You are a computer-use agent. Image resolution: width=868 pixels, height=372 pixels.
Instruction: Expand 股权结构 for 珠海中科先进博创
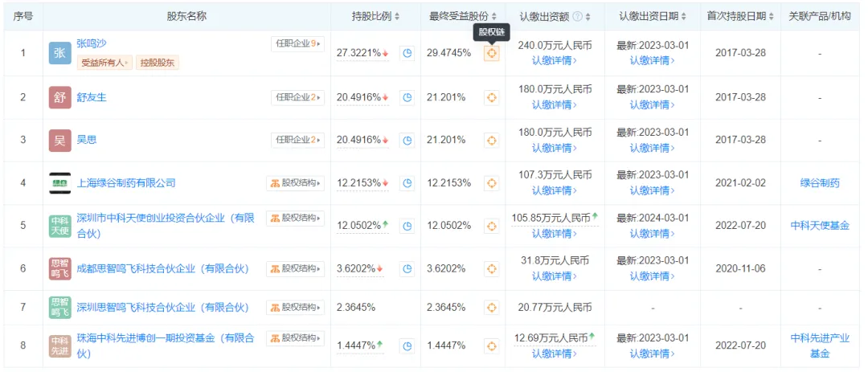pyautogui.click(x=295, y=337)
